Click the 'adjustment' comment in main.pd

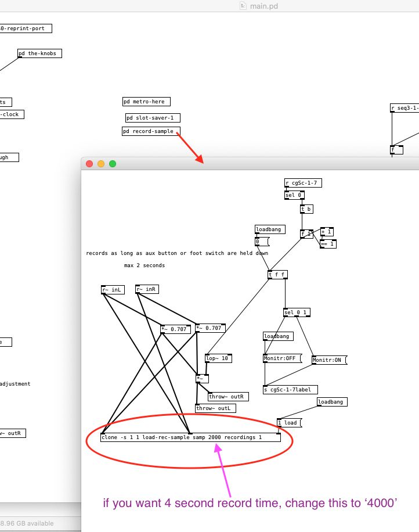[15, 384]
